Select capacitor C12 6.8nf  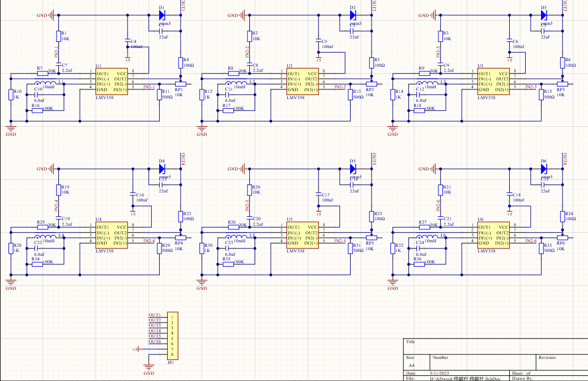419,95
